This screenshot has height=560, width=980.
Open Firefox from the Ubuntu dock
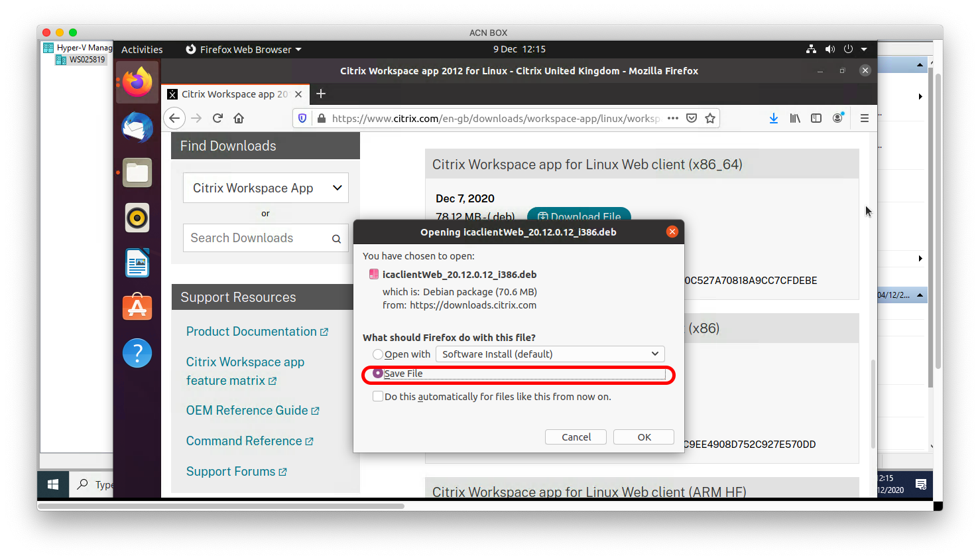[137, 82]
